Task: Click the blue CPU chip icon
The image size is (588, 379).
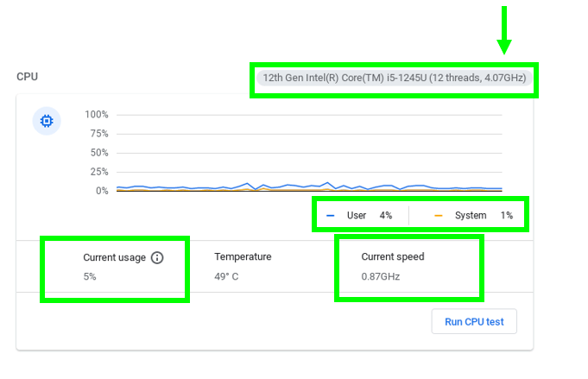Action: (46, 122)
